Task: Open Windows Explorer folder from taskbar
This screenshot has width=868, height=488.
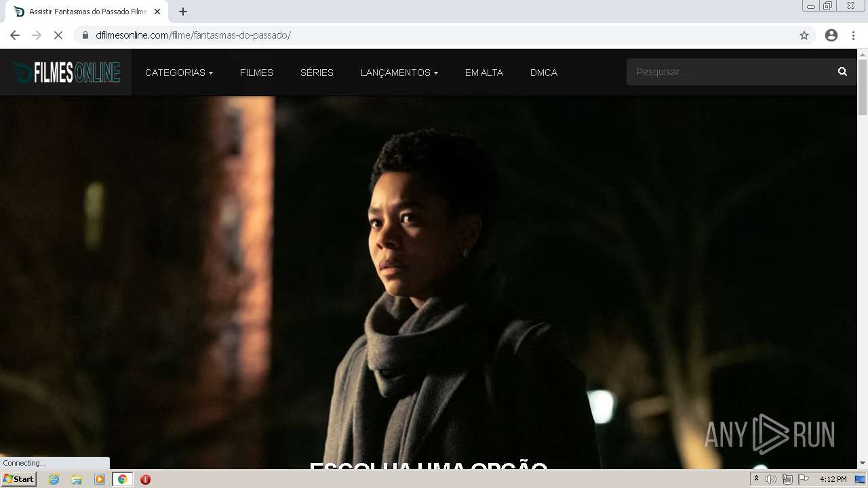Action: (77, 479)
